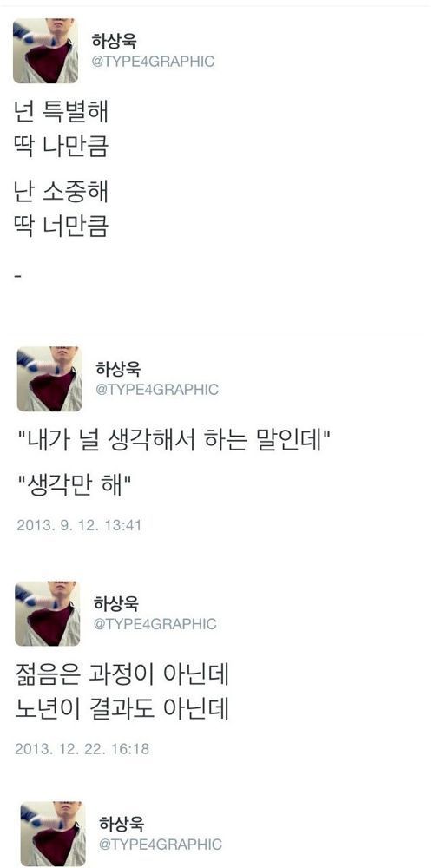The height and width of the screenshot is (868, 434).
Task: Select the '내가 널 생각해서 하는 말인데' text
Action: 174,441
